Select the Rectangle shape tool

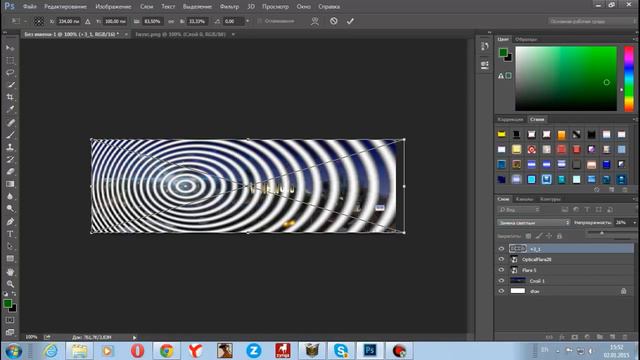coord(10,258)
